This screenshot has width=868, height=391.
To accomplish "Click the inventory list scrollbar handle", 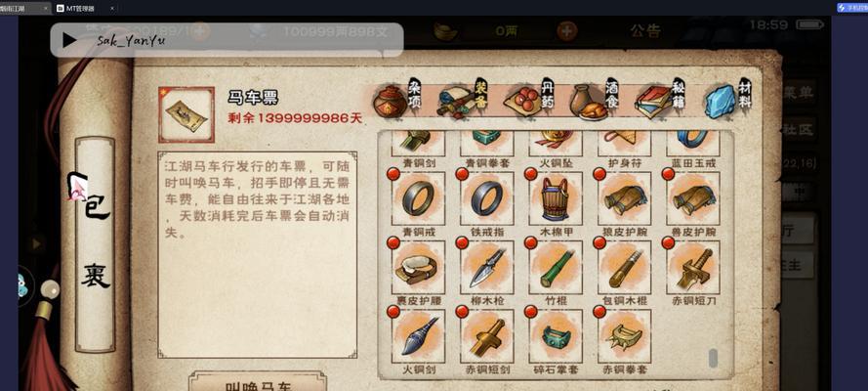I will click(x=713, y=358).
